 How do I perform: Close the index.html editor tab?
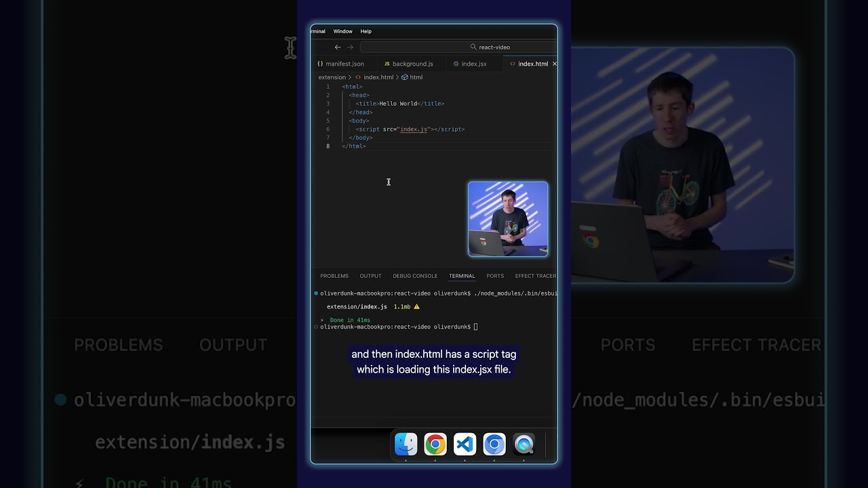554,64
